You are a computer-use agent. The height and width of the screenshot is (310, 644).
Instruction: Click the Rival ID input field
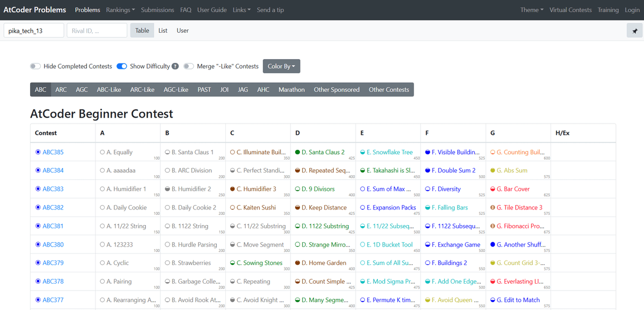point(97,31)
